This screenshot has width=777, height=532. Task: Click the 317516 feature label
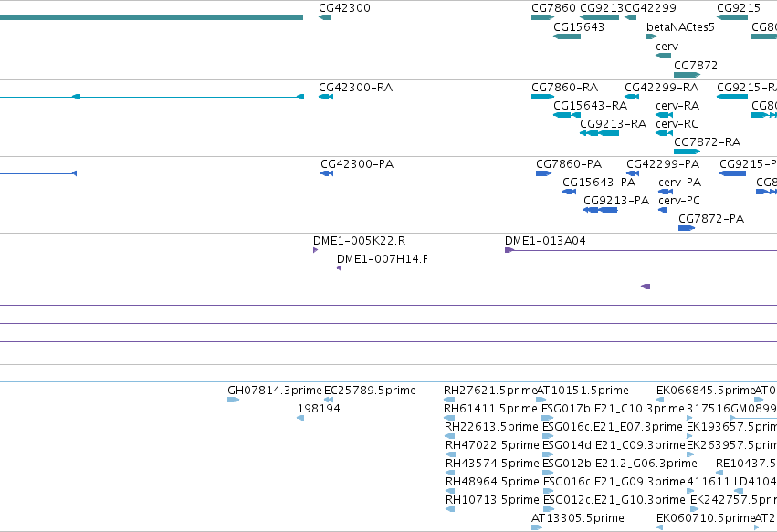pos(709,409)
